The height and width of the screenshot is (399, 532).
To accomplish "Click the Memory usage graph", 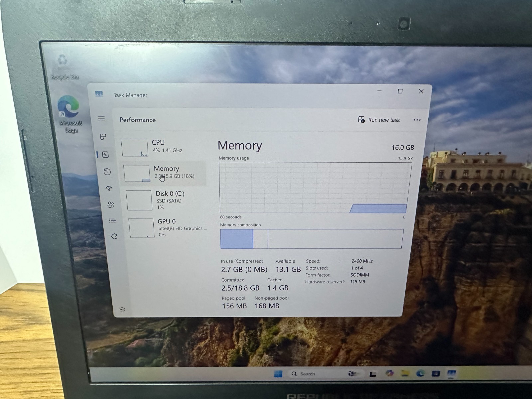I will [x=315, y=188].
